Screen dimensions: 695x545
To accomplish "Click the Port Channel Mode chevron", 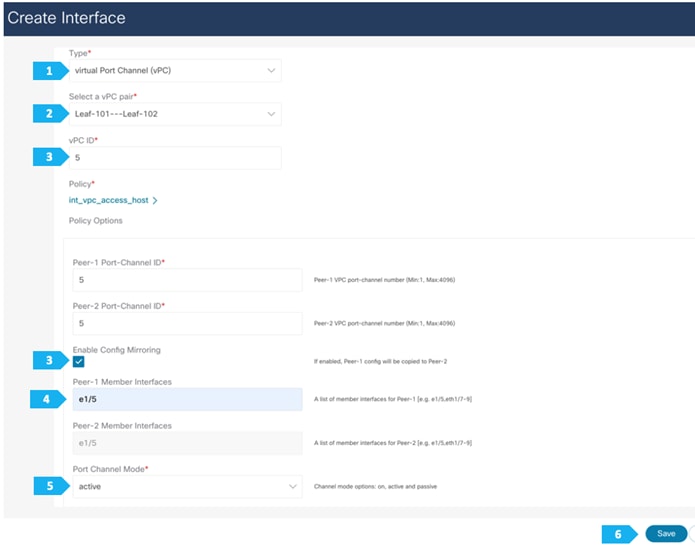I will click(293, 486).
